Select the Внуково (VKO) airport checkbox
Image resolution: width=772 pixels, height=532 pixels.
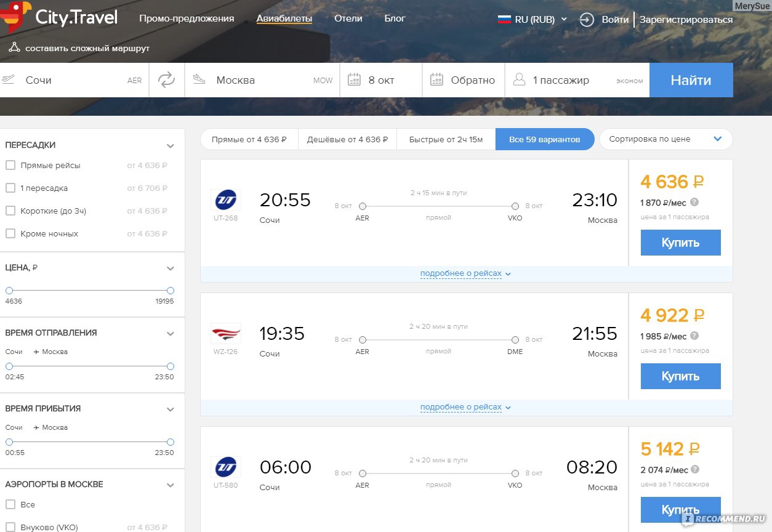click(x=10, y=527)
